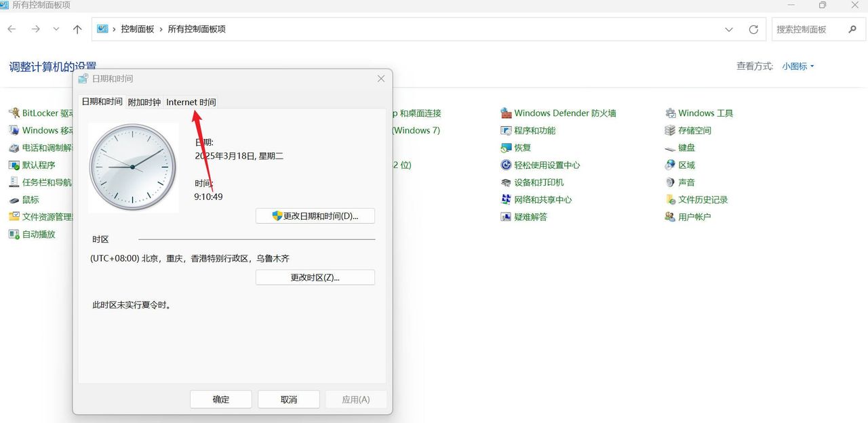Open Ease of Access Center icon
Viewport: 868px width, 423px height.
[506, 165]
